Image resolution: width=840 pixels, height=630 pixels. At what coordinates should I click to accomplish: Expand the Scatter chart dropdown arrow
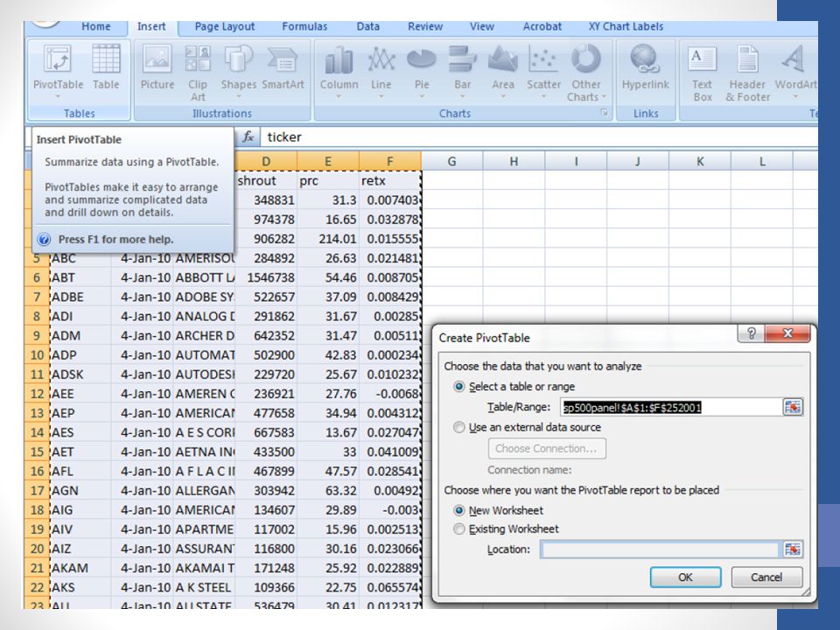pos(543,97)
